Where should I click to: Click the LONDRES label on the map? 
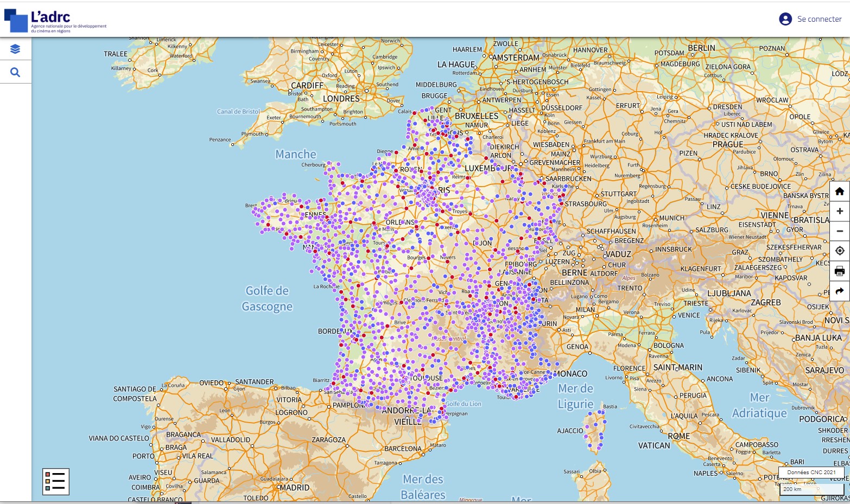pyautogui.click(x=341, y=99)
